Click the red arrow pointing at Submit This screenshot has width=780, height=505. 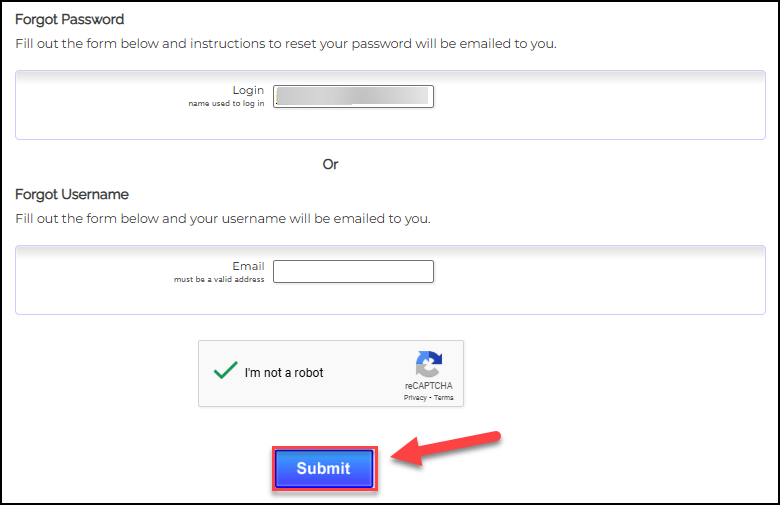pyautogui.click(x=445, y=447)
